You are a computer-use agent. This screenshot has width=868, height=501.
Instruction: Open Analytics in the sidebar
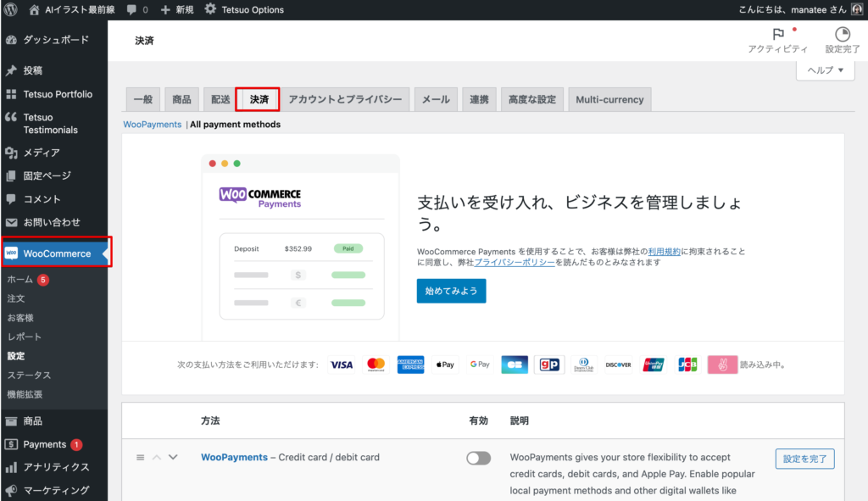[x=56, y=467]
